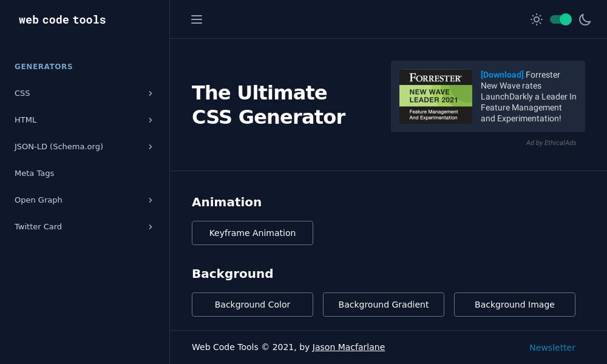Expand the CSS generators chevron
Screen dimensions: 607x364
coord(150,93)
